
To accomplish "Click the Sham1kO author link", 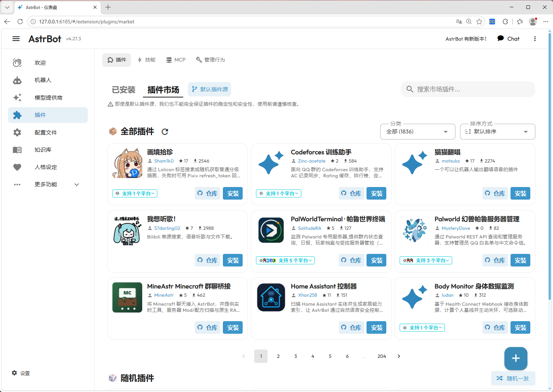I will 164,161.
